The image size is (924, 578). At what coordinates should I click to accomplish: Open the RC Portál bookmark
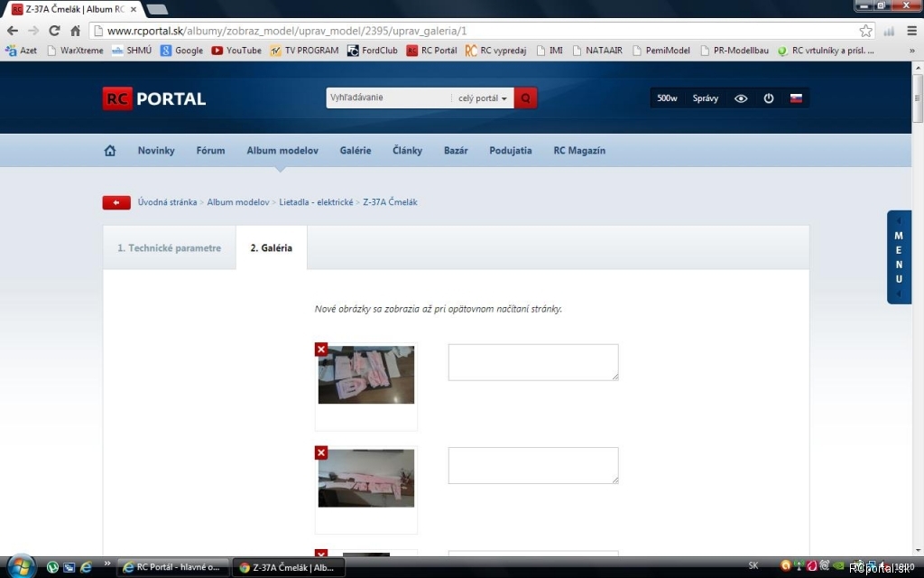(x=432, y=51)
